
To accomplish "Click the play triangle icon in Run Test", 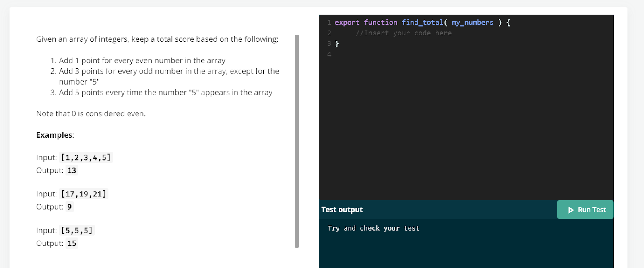I will pos(571,210).
